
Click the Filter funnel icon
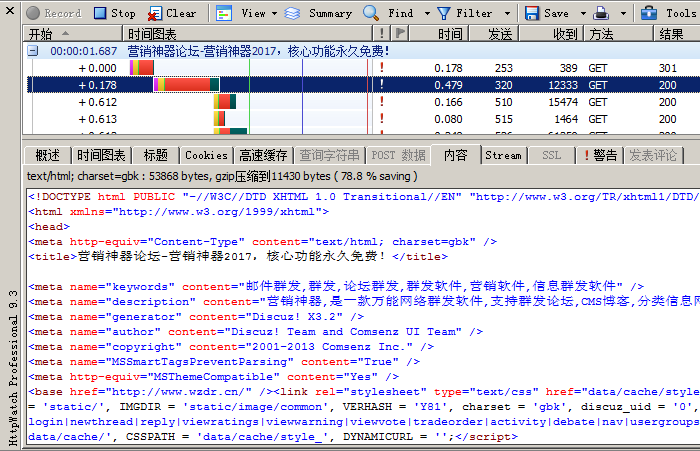click(x=444, y=13)
